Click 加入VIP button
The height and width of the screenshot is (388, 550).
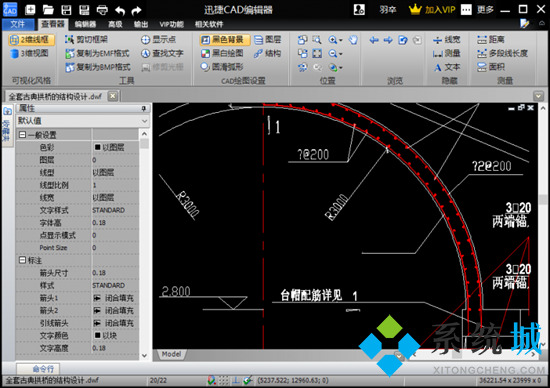[x=432, y=9]
